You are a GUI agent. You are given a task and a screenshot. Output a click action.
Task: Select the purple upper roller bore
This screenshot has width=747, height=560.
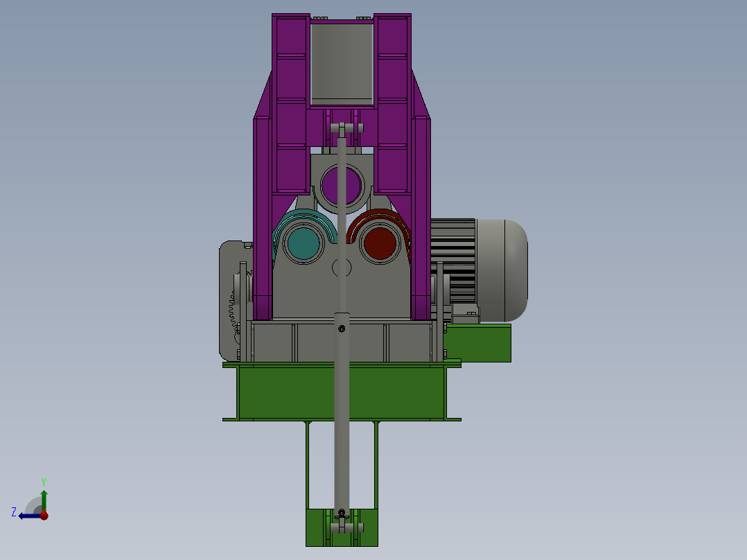[x=341, y=185]
